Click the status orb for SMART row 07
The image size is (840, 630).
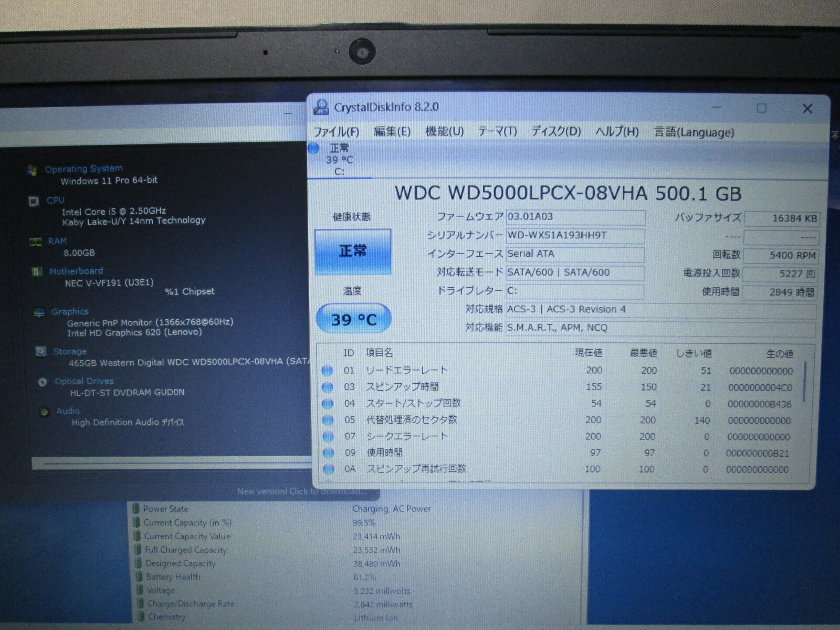(x=328, y=436)
